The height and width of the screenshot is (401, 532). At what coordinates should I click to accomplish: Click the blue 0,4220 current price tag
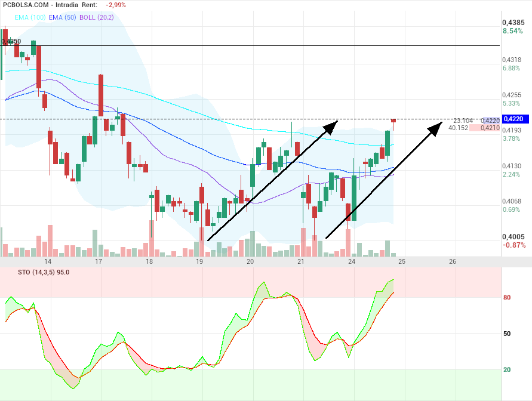point(515,119)
